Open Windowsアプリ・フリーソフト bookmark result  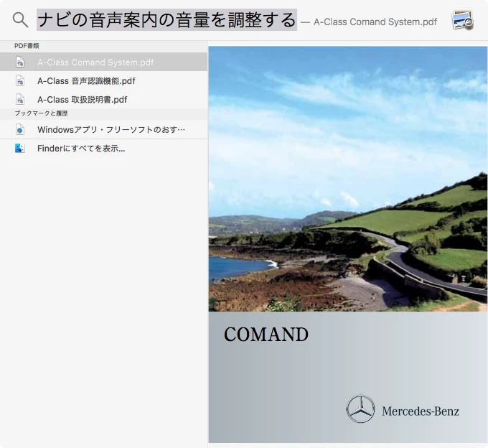[103, 129]
